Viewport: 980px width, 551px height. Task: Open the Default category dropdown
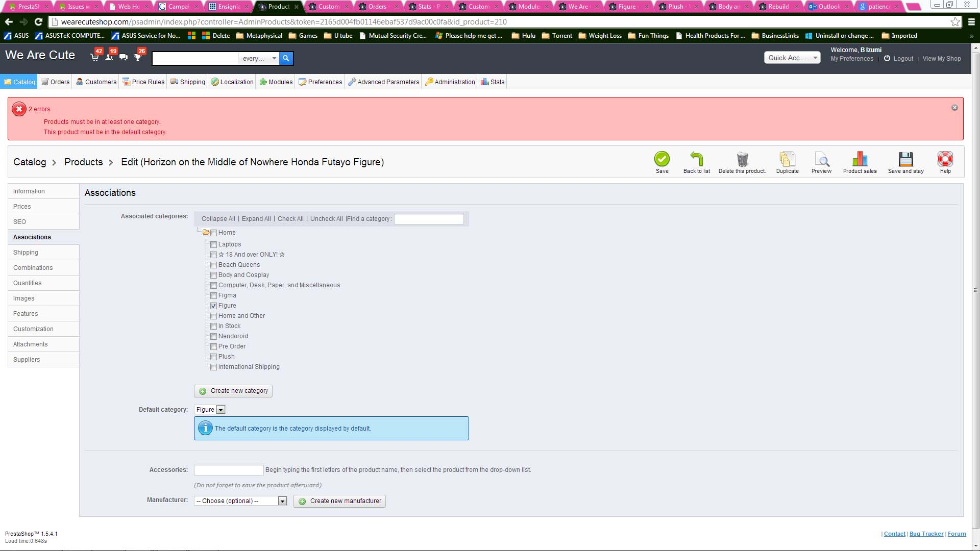click(x=210, y=410)
